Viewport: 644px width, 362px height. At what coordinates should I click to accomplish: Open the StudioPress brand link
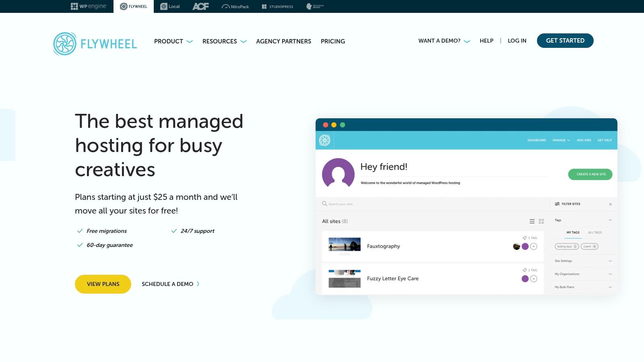(x=277, y=6)
